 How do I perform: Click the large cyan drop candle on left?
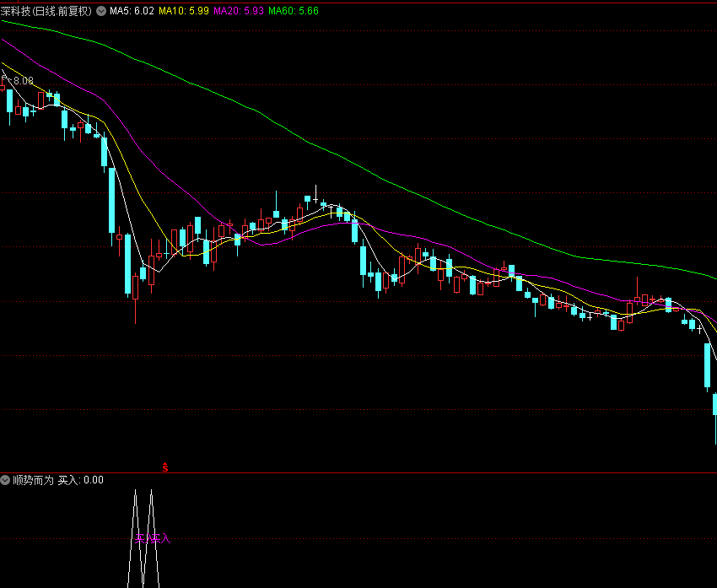pos(111,201)
